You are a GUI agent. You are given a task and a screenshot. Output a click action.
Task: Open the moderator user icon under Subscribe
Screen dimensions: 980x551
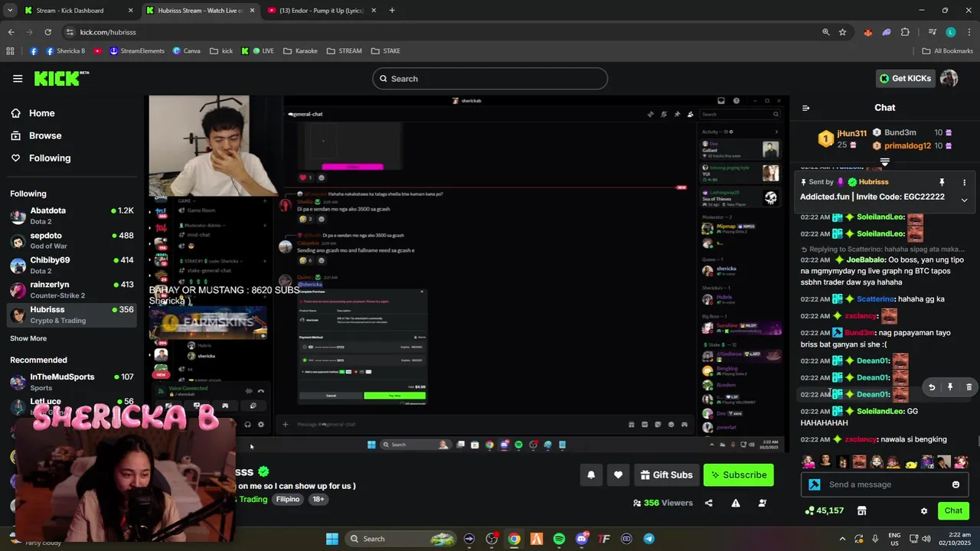pos(763,503)
